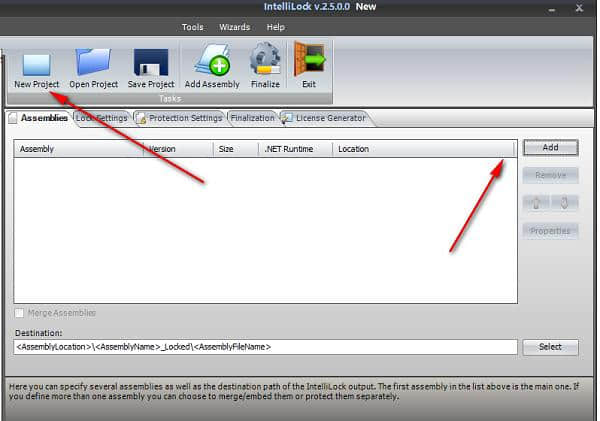Close the IntelliLock window
This screenshot has height=421, width=600.
coord(579,8)
